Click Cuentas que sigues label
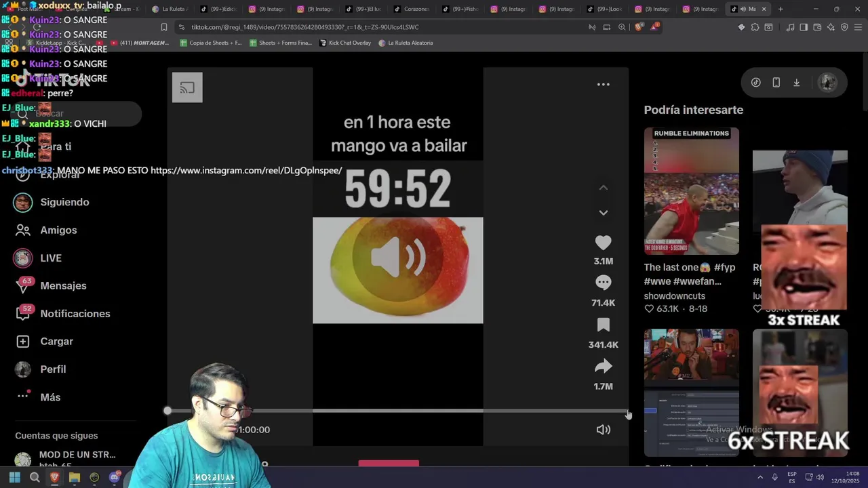The height and width of the screenshot is (488, 868). pos(56,436)
